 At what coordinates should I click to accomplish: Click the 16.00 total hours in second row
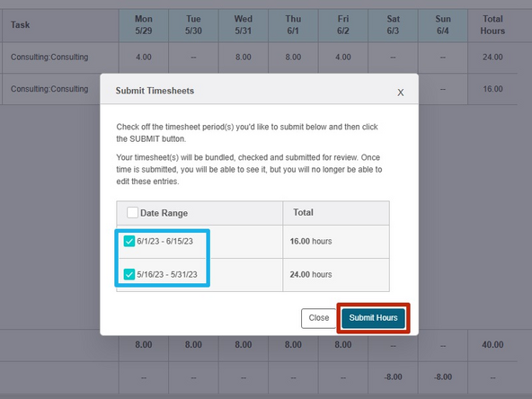click(492, 89)
